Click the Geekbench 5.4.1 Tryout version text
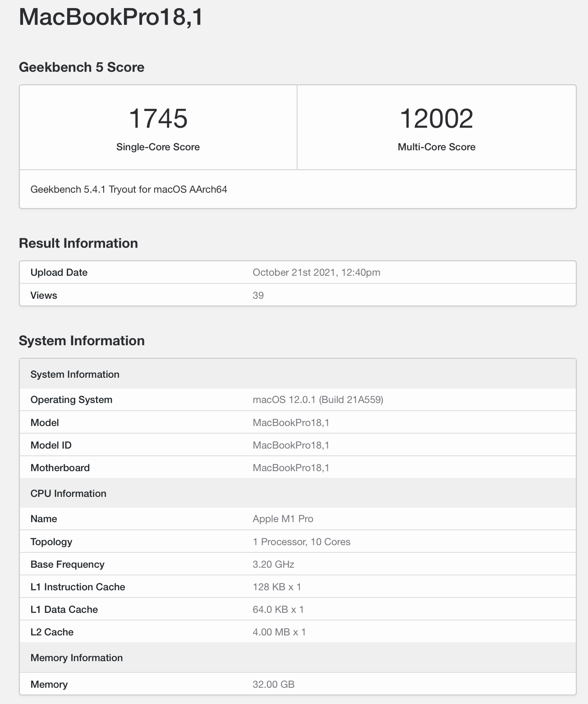The height and width of the screenshot is (704, 588). coord(129,190)
